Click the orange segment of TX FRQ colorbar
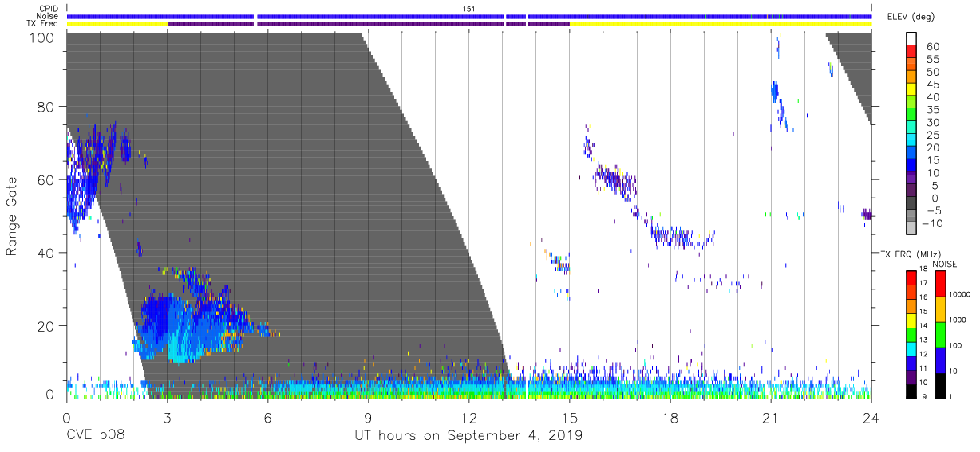Screen dimensions: 980x452 [911, 306]
